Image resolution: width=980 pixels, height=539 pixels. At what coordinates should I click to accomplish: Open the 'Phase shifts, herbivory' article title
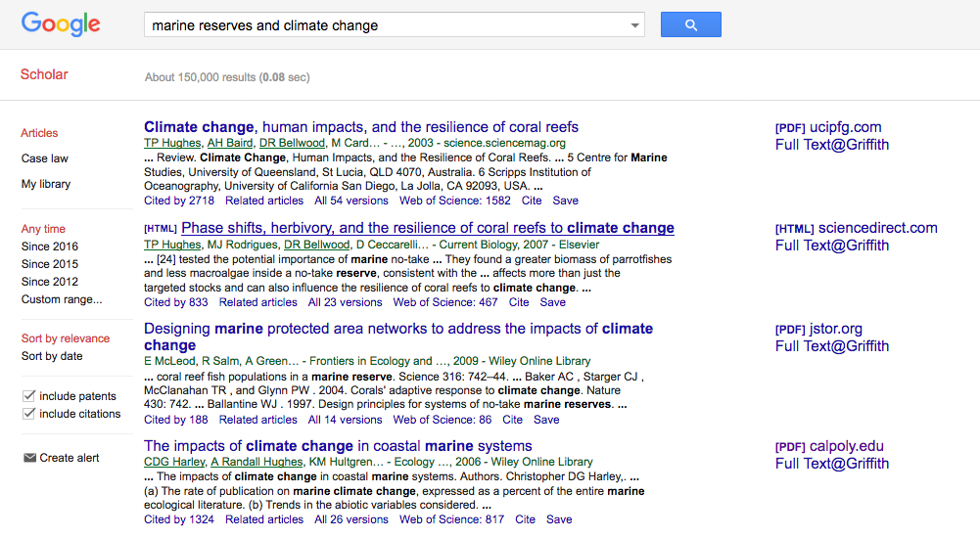[x=427, y=228]
